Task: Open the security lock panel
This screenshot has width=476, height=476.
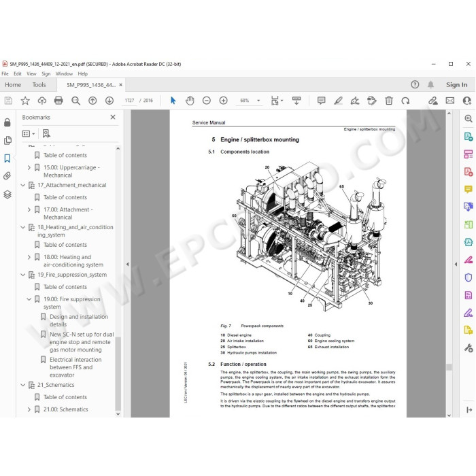Action: [7, 122]
